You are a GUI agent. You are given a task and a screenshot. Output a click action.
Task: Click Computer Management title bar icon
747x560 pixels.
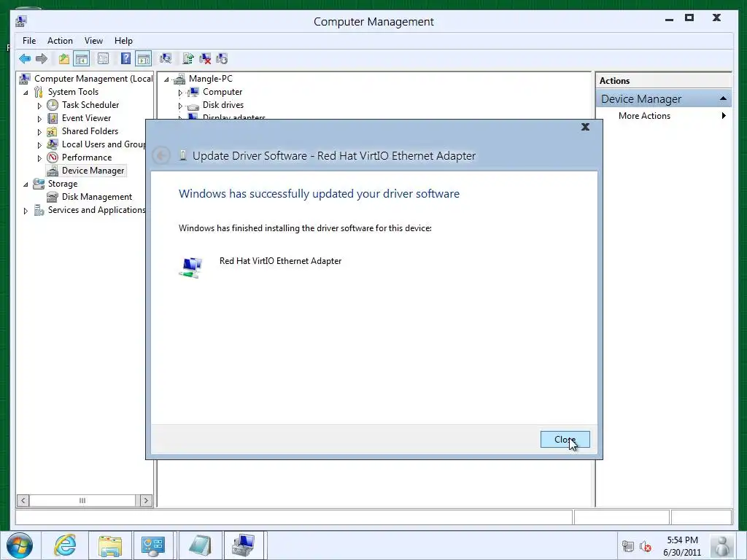[x=21, y=21]
